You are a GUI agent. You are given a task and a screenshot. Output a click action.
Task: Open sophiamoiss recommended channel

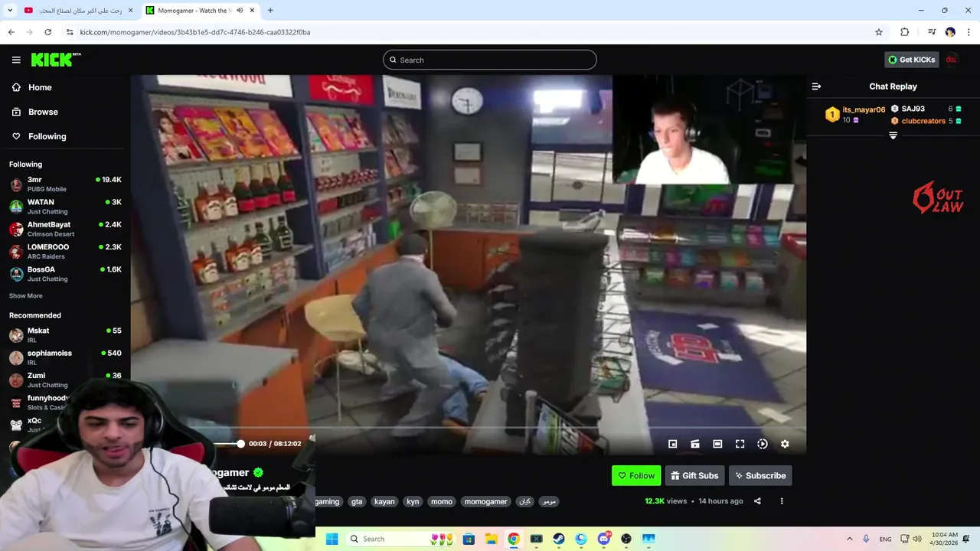pyautogui.click(x=65, y=357)
